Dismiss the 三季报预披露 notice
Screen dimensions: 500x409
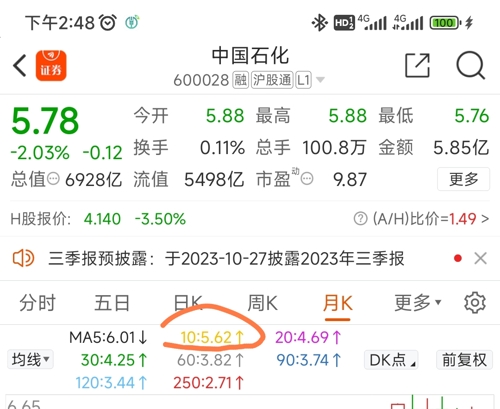coord(480,258)
